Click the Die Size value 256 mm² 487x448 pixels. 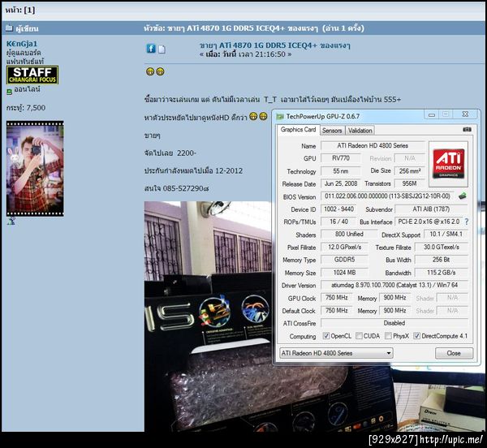coord(409,170)
